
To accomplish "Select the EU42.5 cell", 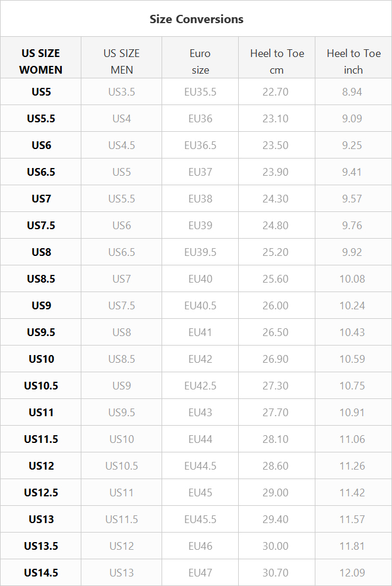I will tap(200, 386).
